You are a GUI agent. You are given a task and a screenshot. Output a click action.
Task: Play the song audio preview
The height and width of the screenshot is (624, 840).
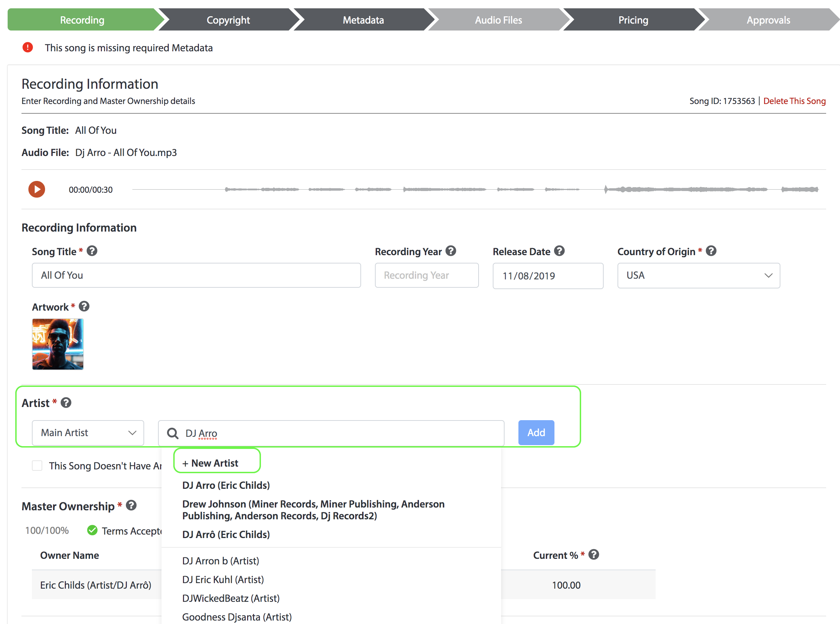coord(37,189)
